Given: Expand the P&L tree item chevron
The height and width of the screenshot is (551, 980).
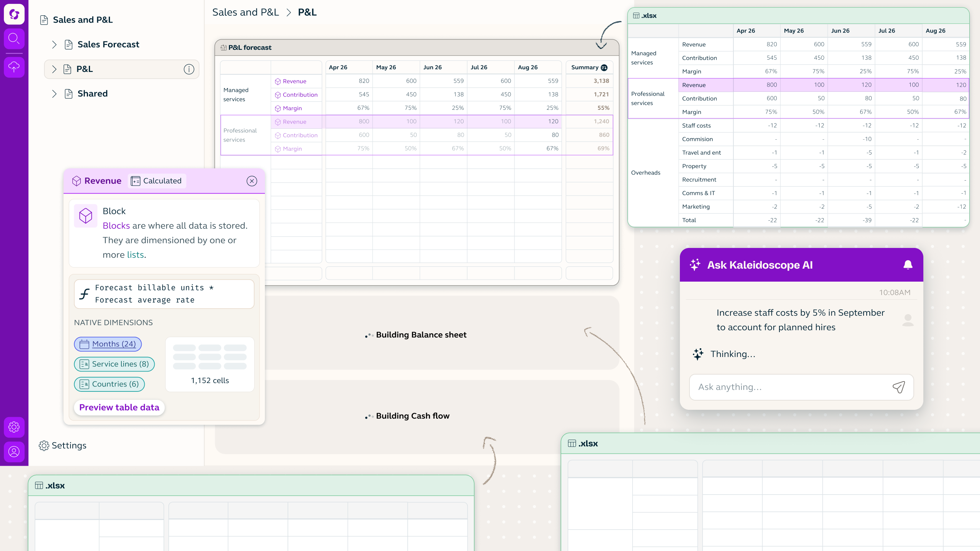Looking at the screenshot, I should coord(54,69).
